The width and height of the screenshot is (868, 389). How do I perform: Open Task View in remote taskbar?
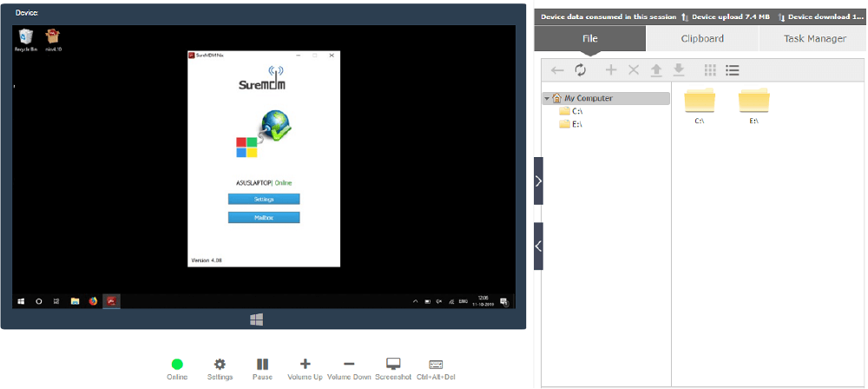[x=56, y=301]
